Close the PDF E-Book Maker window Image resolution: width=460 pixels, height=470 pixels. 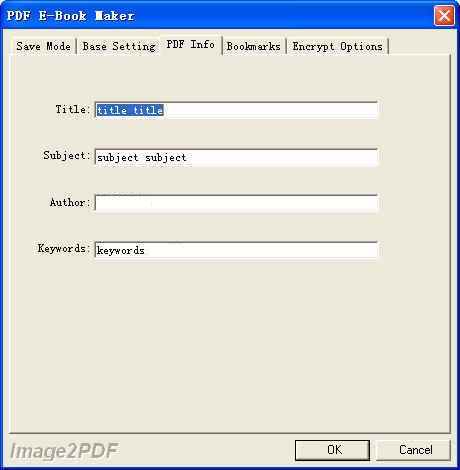[444, 15]
